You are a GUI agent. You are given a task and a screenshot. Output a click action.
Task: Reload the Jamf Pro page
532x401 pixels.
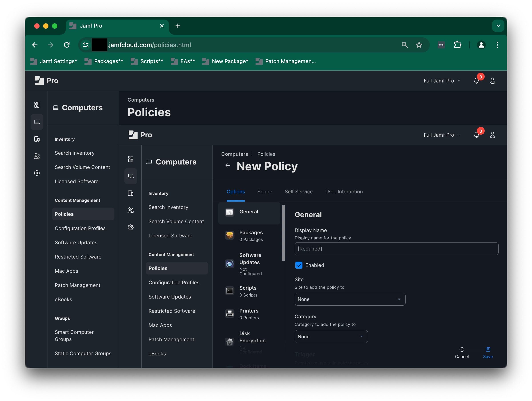pos(67,45)
